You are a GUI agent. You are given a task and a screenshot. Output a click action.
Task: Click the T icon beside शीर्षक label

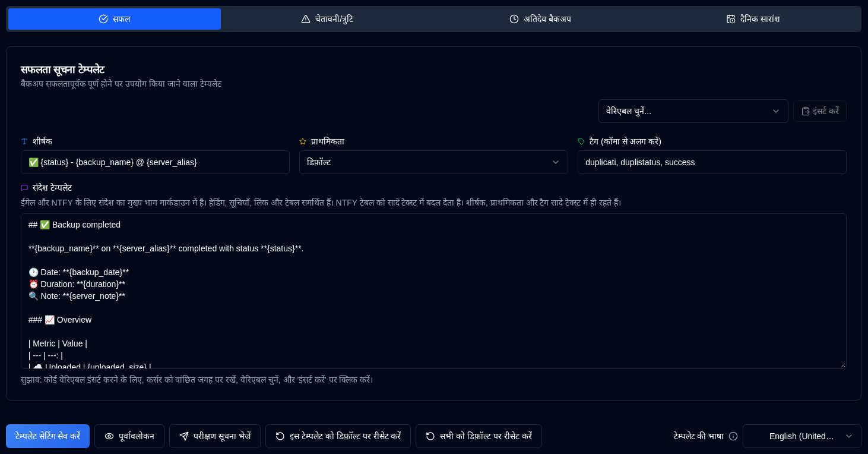[x=24, y=141]
